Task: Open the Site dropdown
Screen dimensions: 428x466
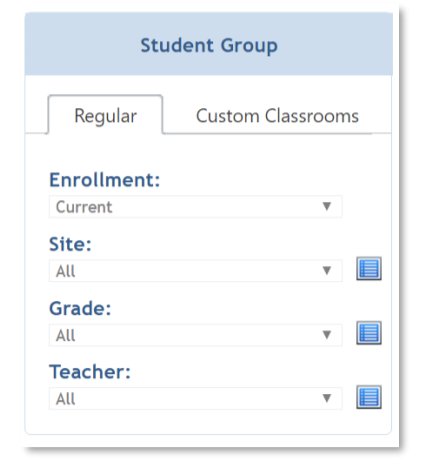Action: [x=196, y=271]
